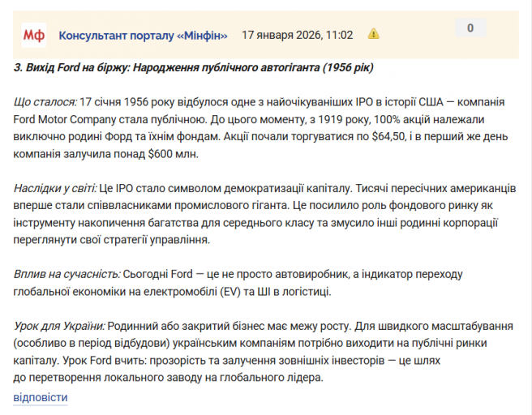Click the phrase "демократизації капіталу"
The image size is (532, 415).
(287, 188)
